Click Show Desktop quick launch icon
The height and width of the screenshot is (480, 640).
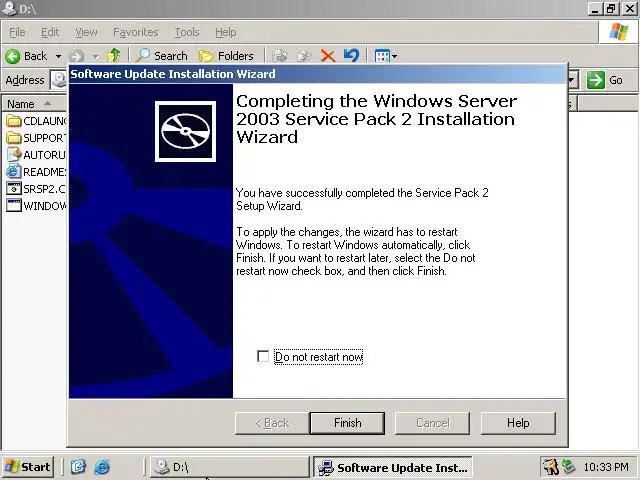pos(78,467)
